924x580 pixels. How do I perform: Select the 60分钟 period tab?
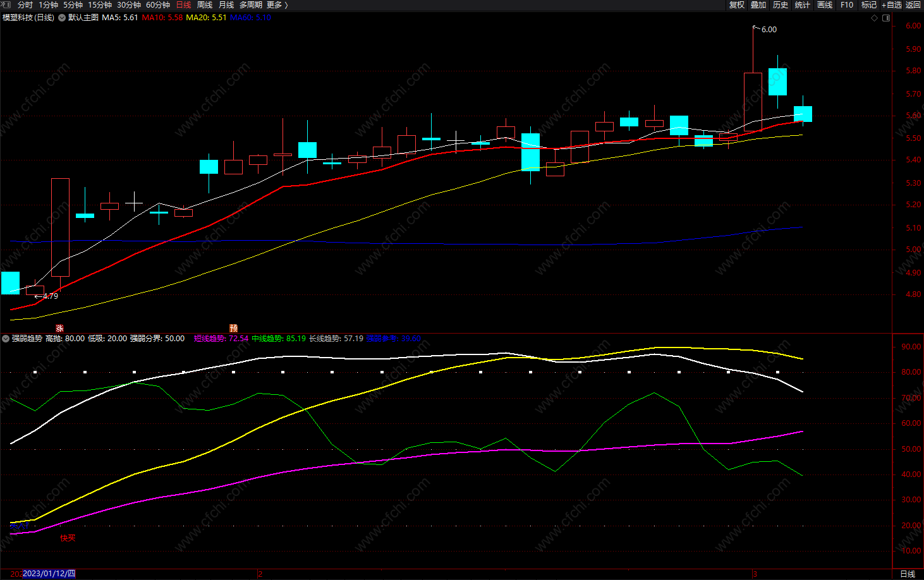pyautogui.click(x=158, y=5)
